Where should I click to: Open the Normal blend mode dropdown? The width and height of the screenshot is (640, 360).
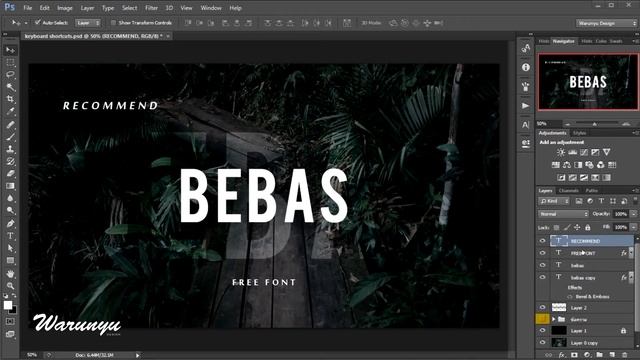(x=563, y=214)
